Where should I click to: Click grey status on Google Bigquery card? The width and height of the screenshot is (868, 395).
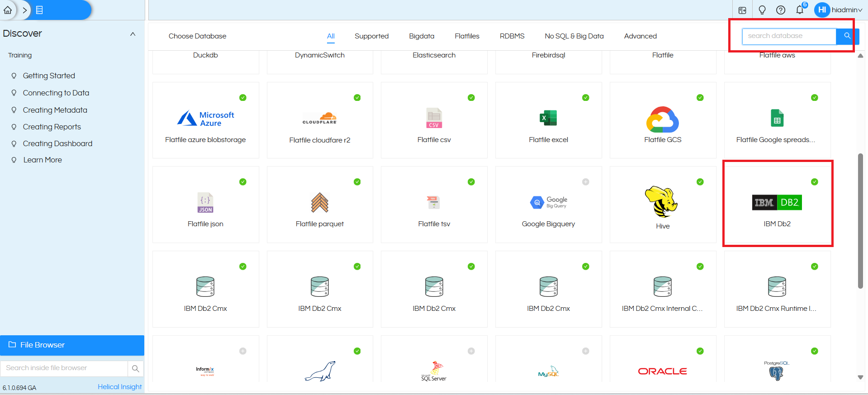(586, 182)
